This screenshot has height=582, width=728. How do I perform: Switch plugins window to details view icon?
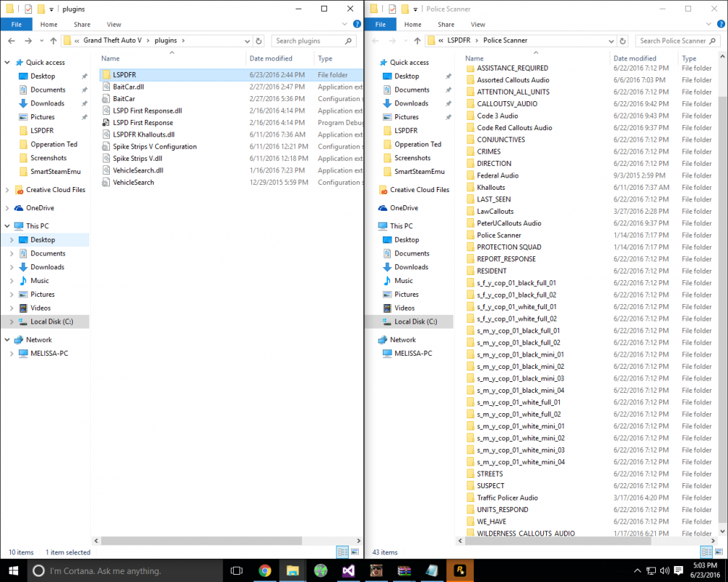[343, 552]
